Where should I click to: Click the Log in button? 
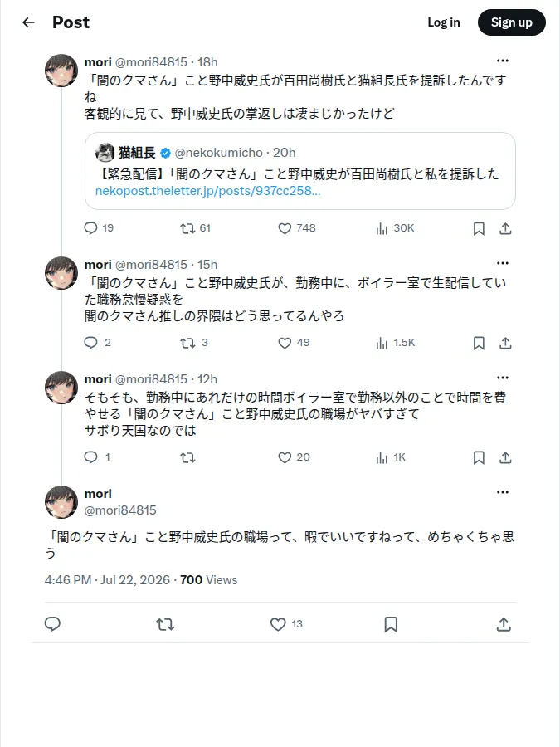pos(443,22)
